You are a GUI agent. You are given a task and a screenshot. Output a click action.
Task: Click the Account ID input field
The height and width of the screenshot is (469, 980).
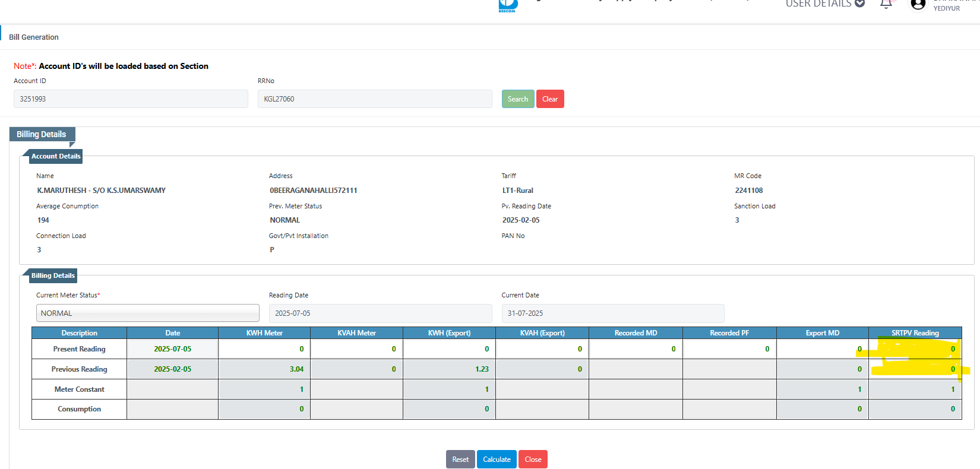click(x=131, y=99)
